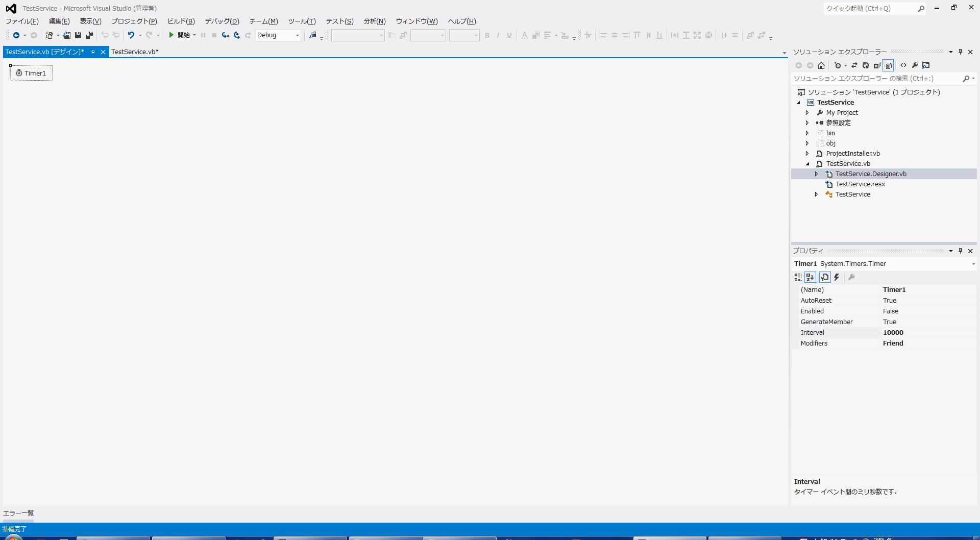Viewport: 980px width, 540px height.
Task: Expand the 参照設定 node
Action: coord(807,123)
